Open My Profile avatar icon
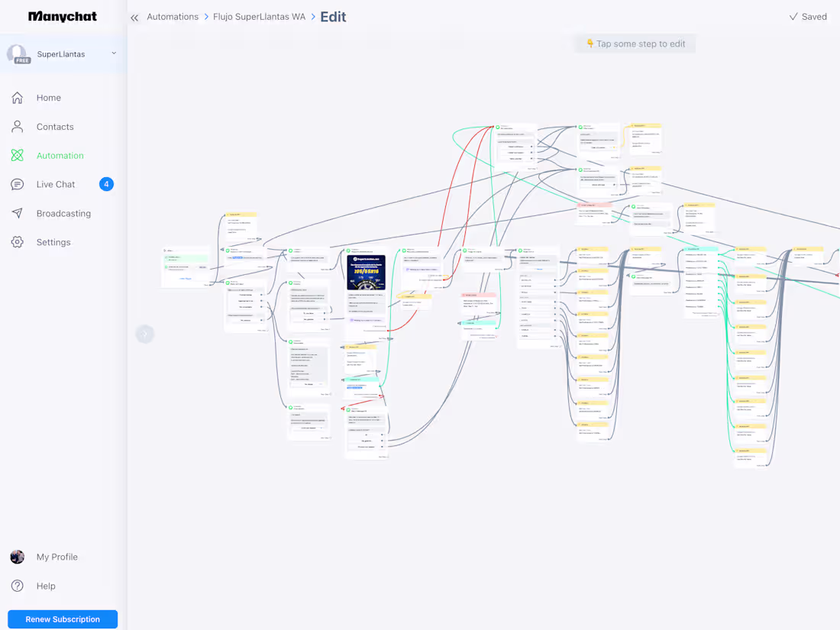Screen dimensions: 840x630 (17, 557)
